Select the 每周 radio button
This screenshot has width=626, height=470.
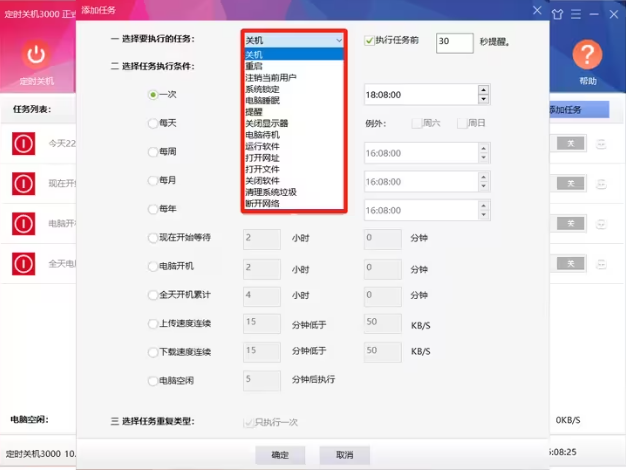coord(153,152)
